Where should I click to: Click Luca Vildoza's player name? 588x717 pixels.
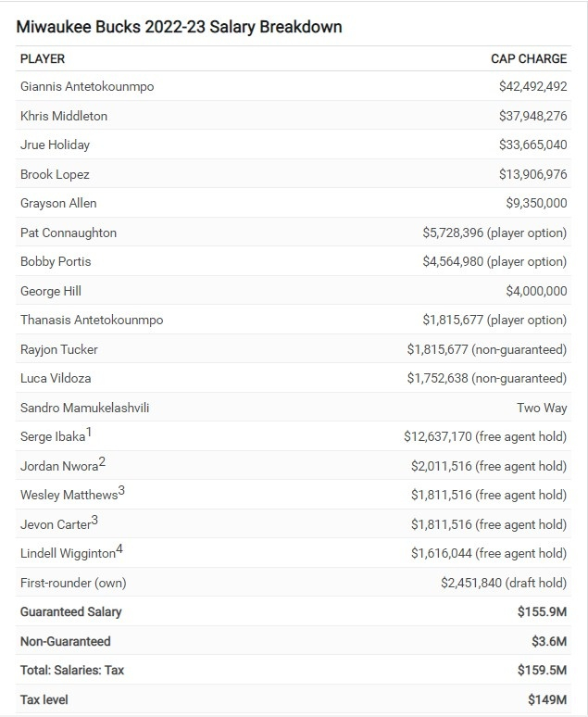56,378
